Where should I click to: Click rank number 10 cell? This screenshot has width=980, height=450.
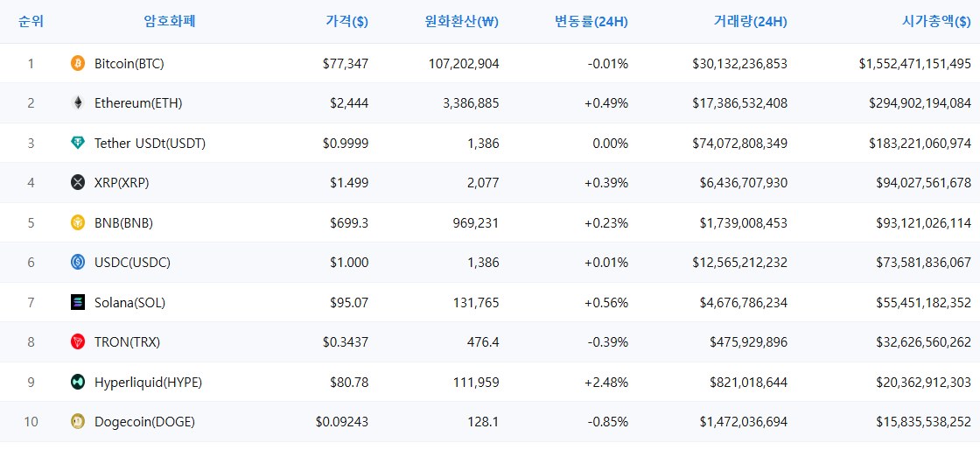31,422
